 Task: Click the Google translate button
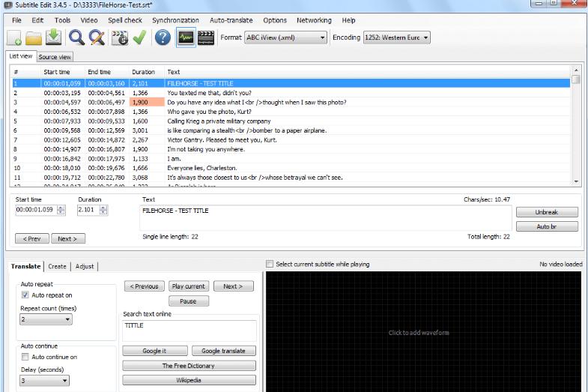pyautogui.click(x=223, y=351)
